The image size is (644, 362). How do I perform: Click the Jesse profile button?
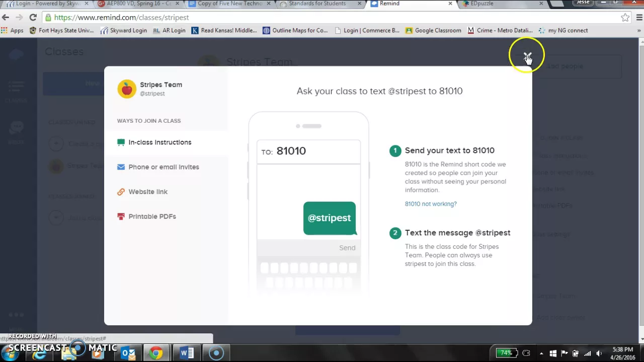point(583,3)
